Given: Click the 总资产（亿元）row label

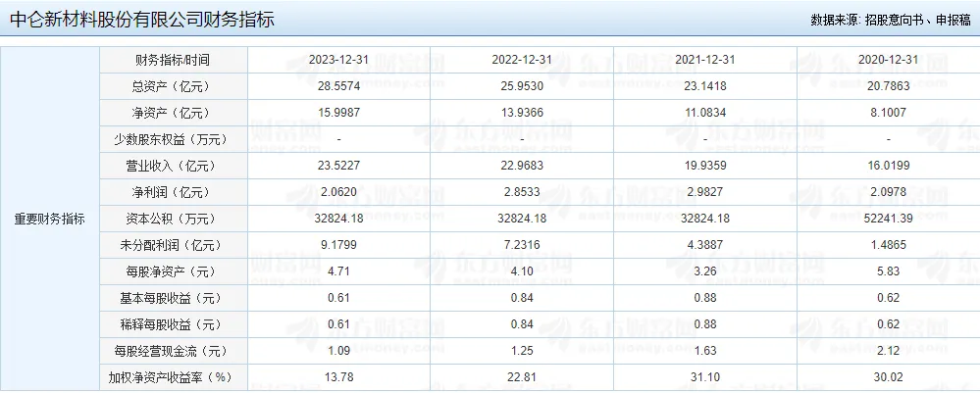Looking at the screenshot, I should (173, 87).
